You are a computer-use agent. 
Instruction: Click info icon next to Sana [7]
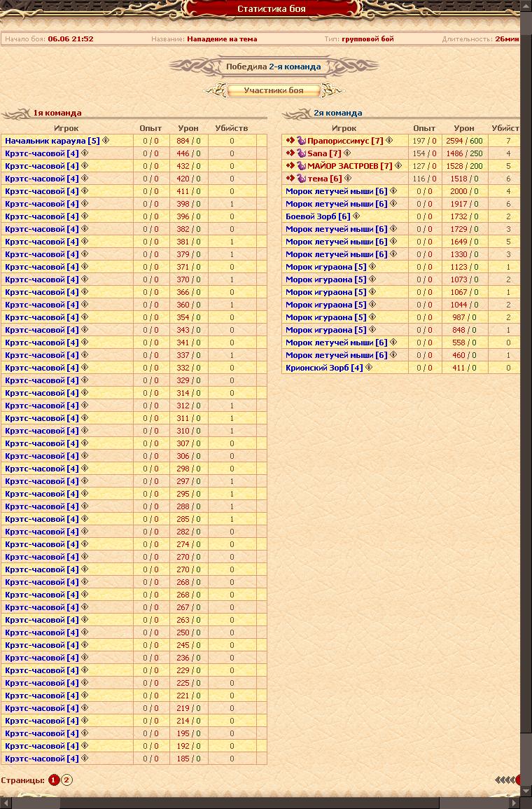pyautogui.click(x=347, y=153)
